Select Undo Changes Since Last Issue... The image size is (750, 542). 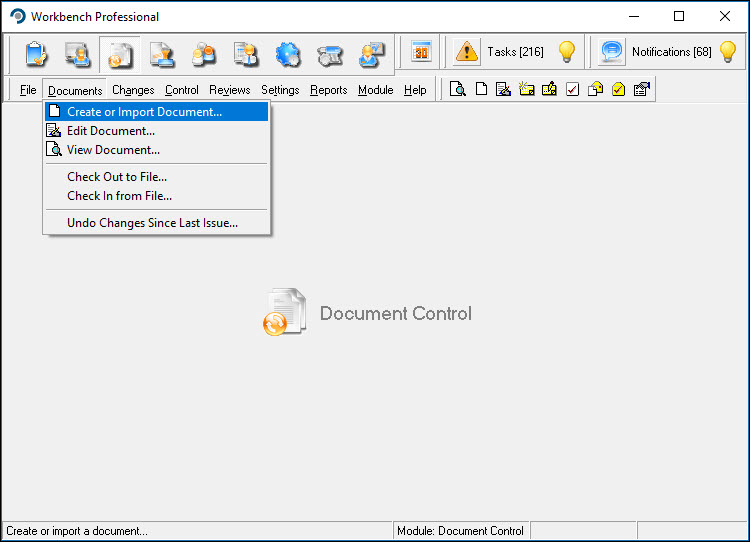pos(156,223)
